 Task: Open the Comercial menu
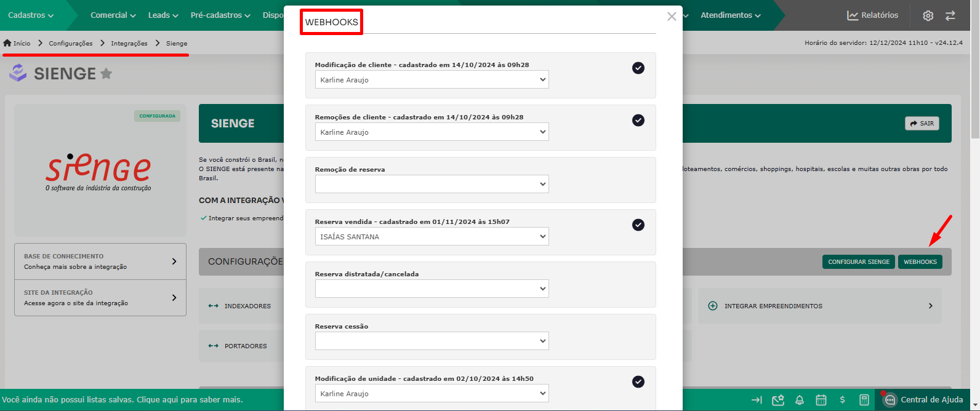point(113,15)
